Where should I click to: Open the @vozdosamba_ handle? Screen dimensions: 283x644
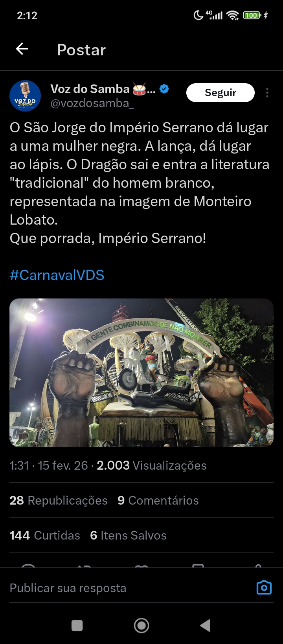(x=92, y=103)
